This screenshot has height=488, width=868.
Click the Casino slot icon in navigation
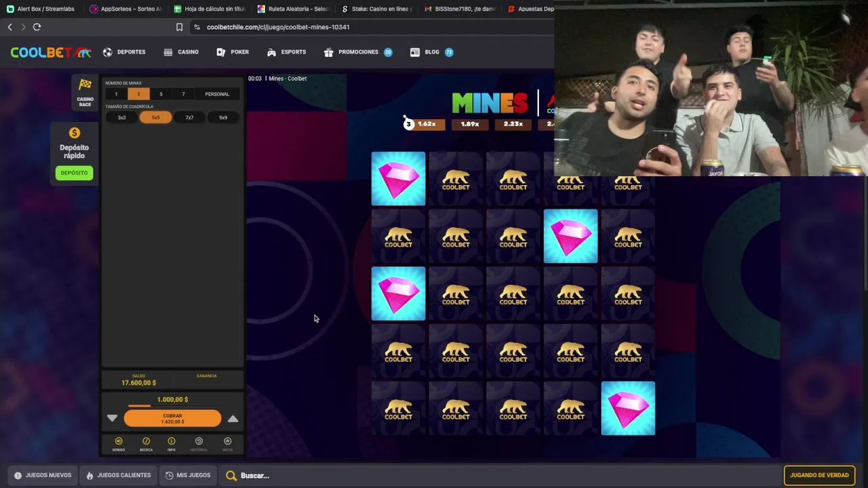[x=168, y=52]
